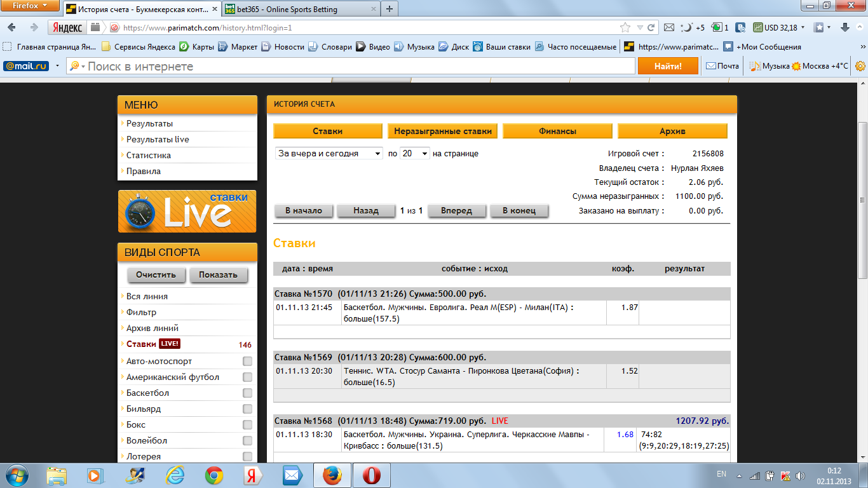
Task: Click the mail.ru search input field
Action: pyautogui.click(x=356, y=67)
